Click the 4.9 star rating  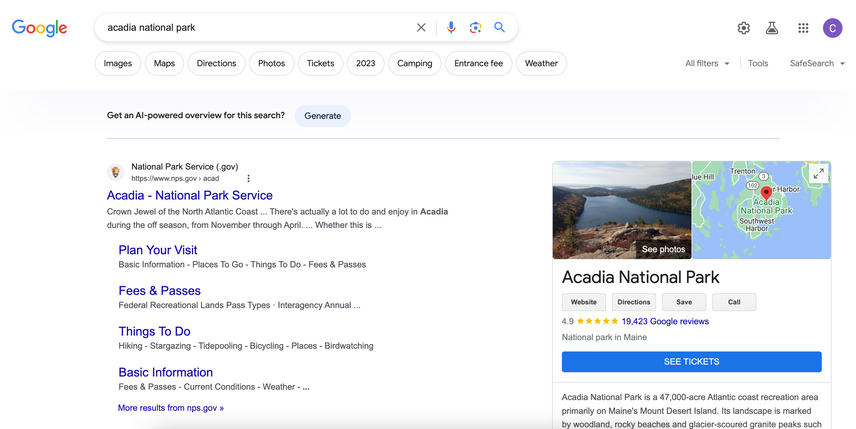(x=590, y=321)
